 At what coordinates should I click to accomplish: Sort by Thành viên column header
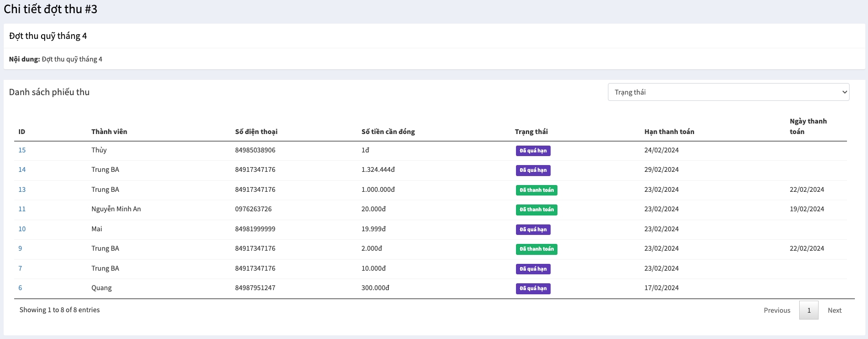[x=109, y=132]
